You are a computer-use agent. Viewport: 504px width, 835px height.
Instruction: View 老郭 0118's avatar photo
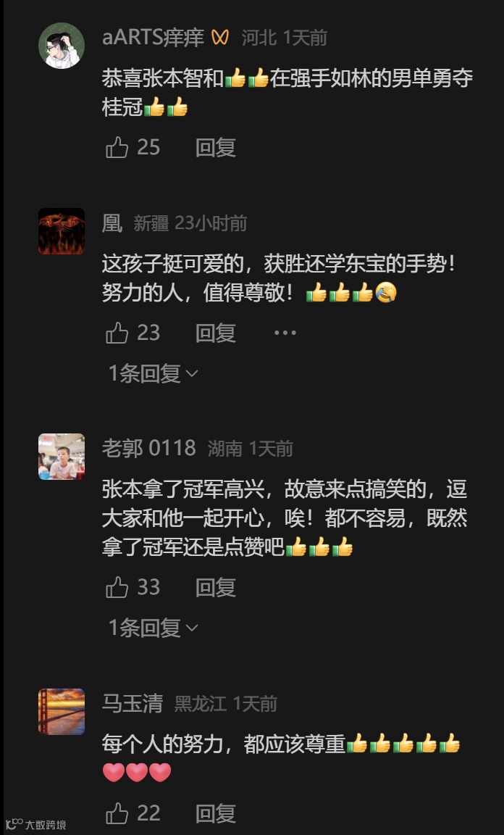click(x=62, y=457)
